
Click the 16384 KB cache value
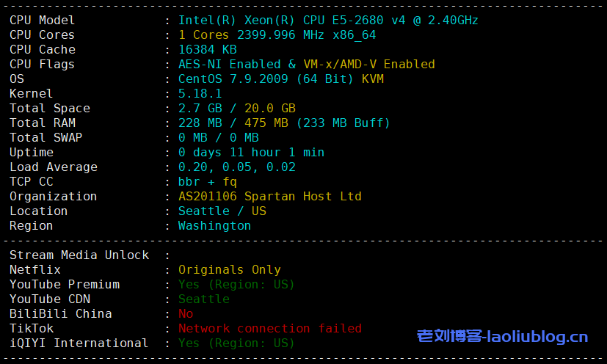(x=207, y=50)
